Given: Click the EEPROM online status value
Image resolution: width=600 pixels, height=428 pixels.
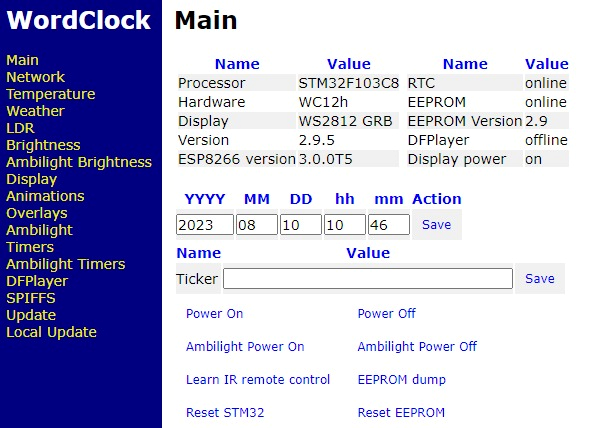Looking at the screenshot, I should 546,102.
